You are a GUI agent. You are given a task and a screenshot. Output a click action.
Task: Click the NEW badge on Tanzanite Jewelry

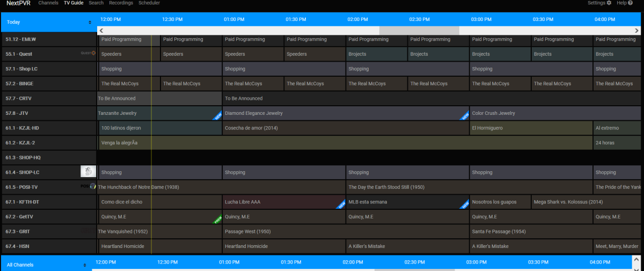click(218, 116)
